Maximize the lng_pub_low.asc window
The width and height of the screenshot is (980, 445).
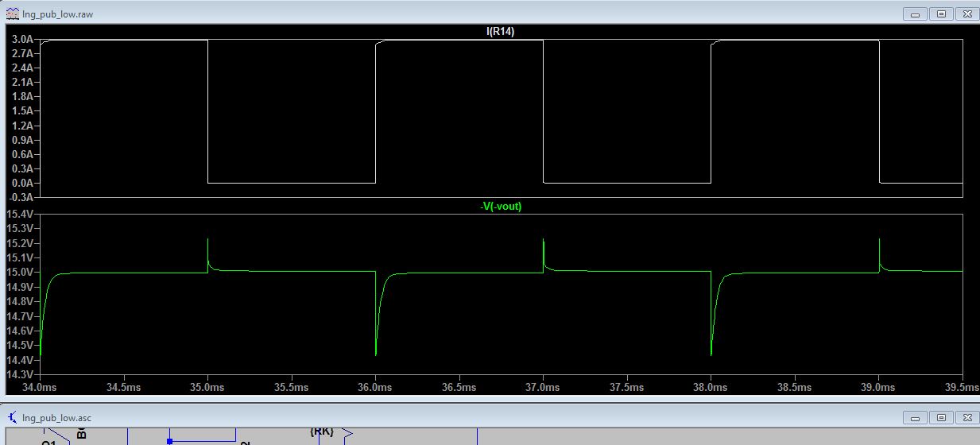(x=942, y=417)
